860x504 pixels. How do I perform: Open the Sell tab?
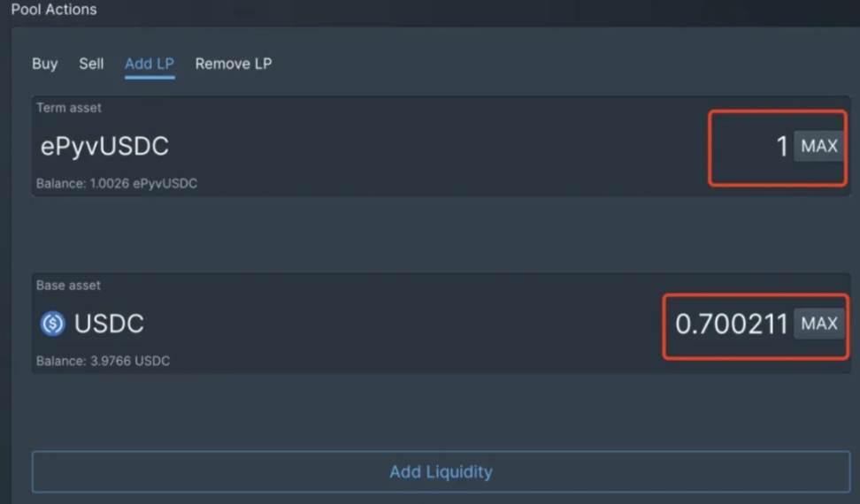[x=91, y=64]
